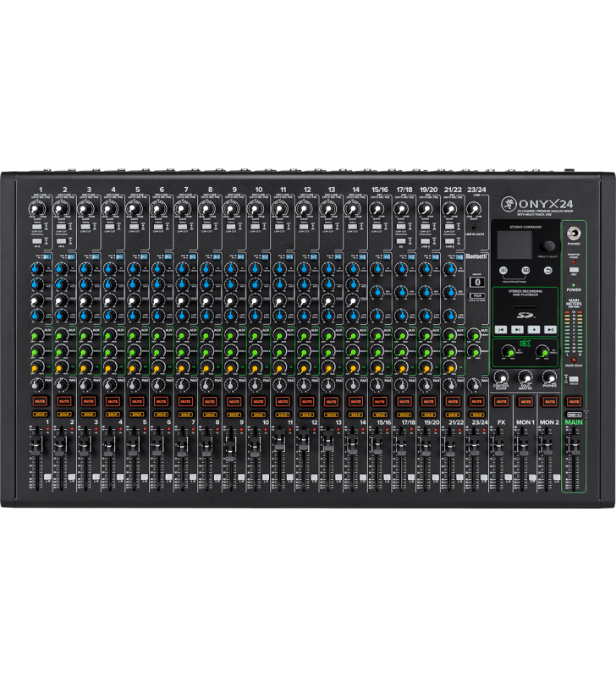616x677 pixels.
Task: Mute the MON 1 output
Action: (x=525, y=400)
